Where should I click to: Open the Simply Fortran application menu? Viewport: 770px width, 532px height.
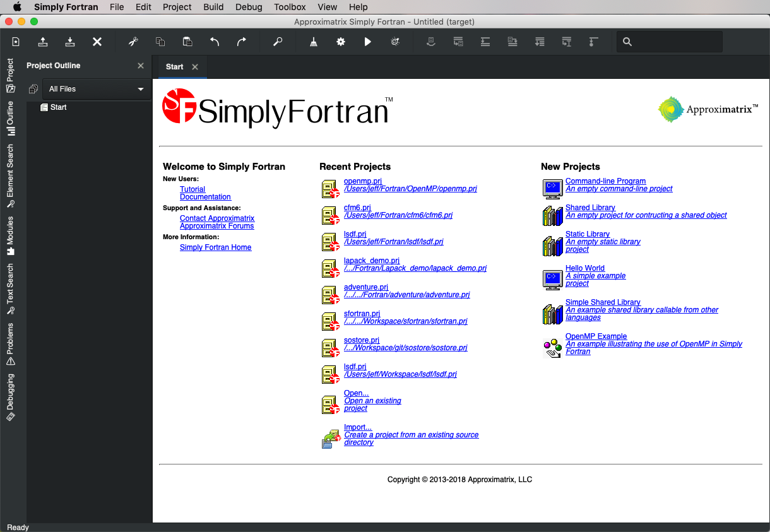pyautogui.click(x=66, y=7)
